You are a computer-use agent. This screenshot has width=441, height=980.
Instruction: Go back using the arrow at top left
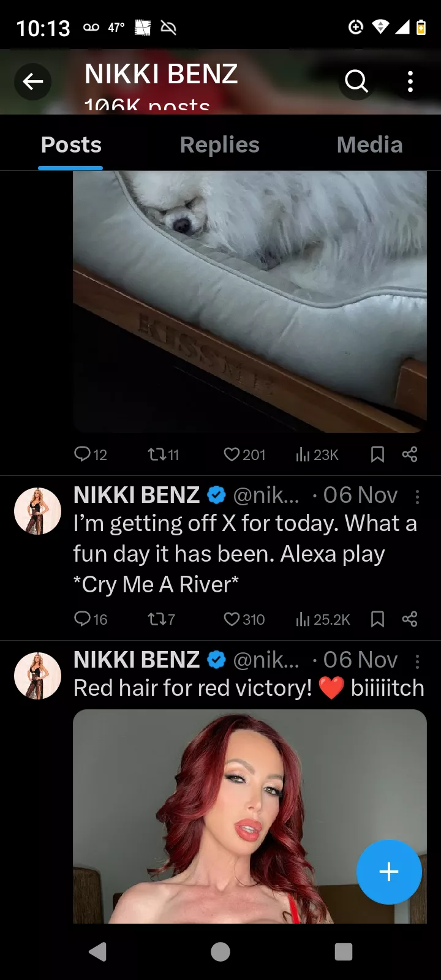click(33, 81)
